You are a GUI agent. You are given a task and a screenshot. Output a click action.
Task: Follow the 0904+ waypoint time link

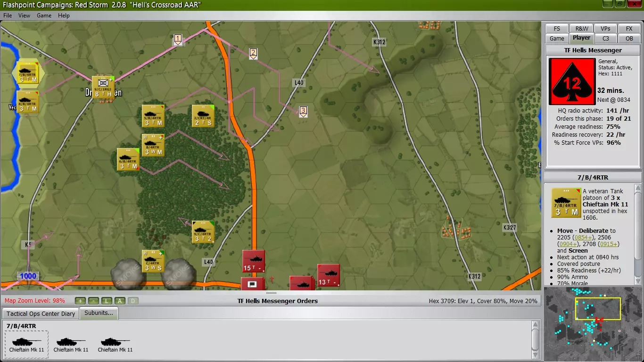(567, 244)
